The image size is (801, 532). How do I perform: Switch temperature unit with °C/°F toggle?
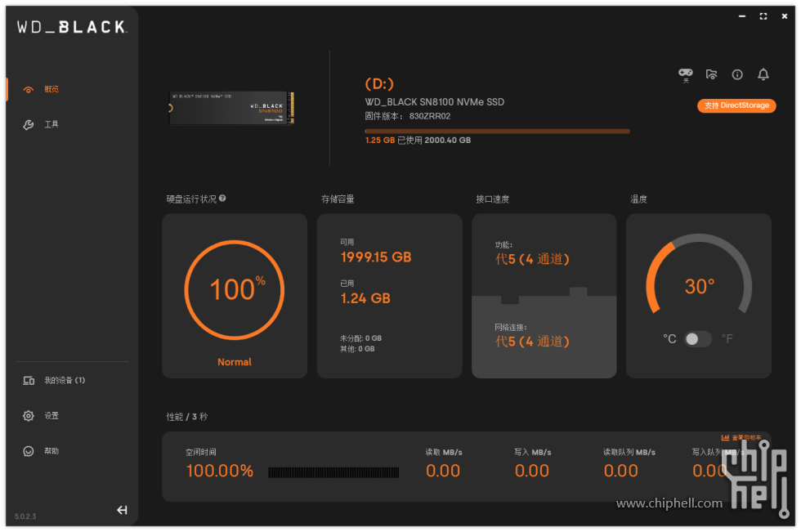698,339
